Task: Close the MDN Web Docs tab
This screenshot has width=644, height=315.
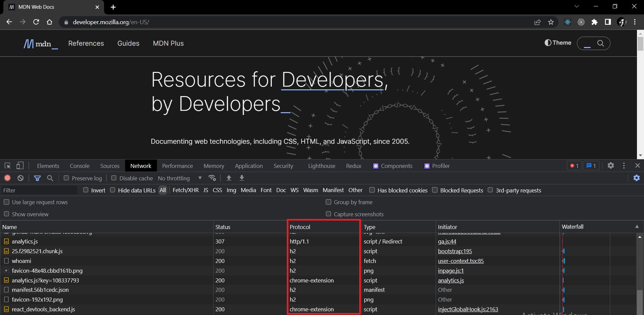Action: click(x=97, y=7)
